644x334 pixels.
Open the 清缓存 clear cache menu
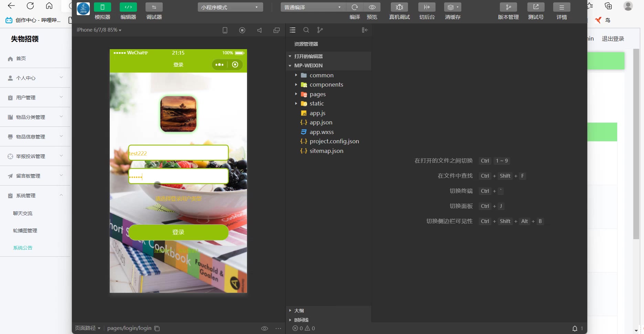[x=453, y=7]
